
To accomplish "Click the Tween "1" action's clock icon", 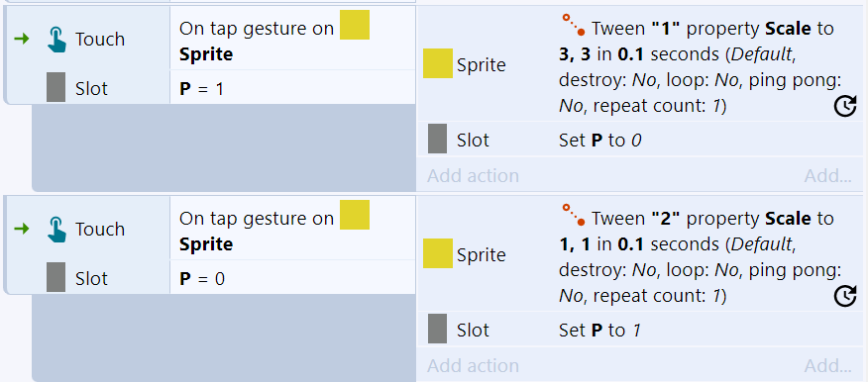I will (845, 106).
